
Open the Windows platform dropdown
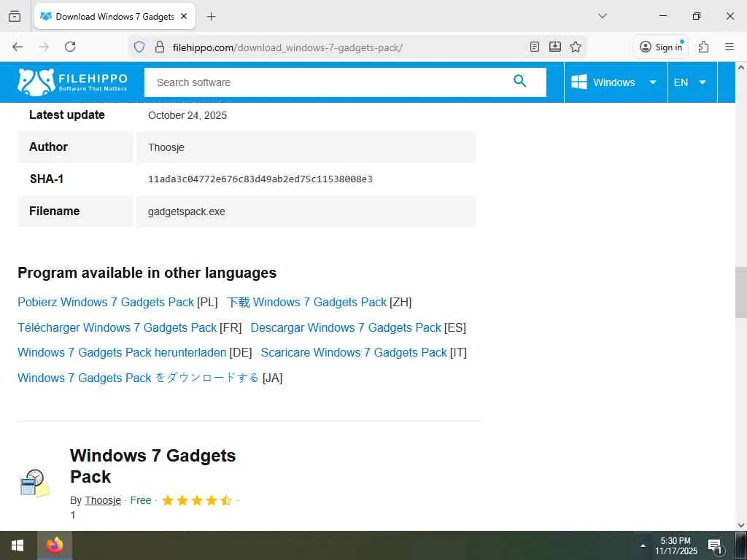point(616,82)
